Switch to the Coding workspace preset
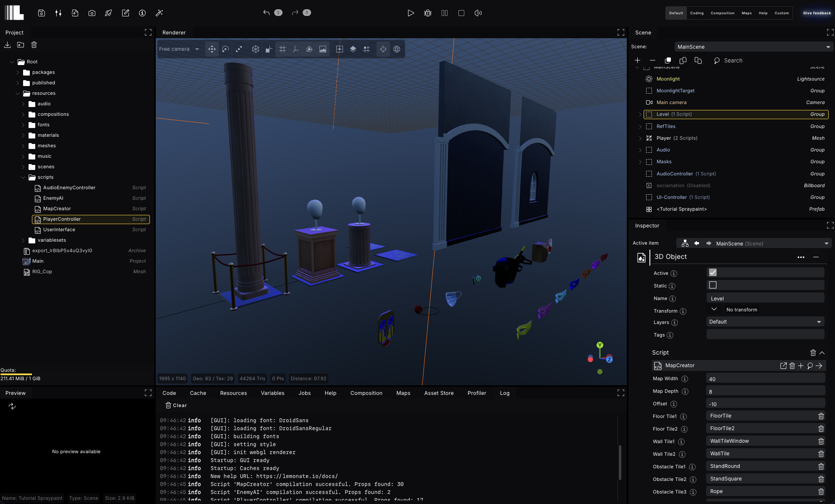Viewport: 835px width, 504px height. (x=696, y=13)
